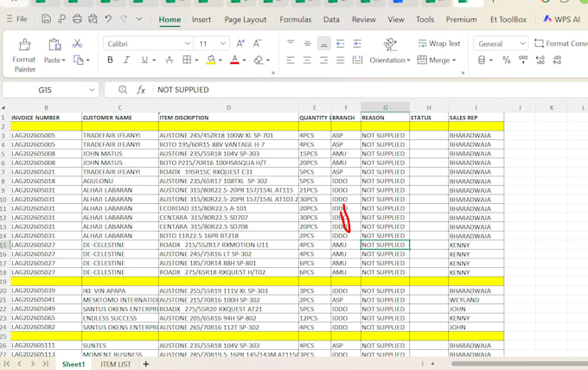Image resolution: width=588 pixels, height=370 pixels.
Task: Click the increase decimal places icon
Action: tap(540, 60)
